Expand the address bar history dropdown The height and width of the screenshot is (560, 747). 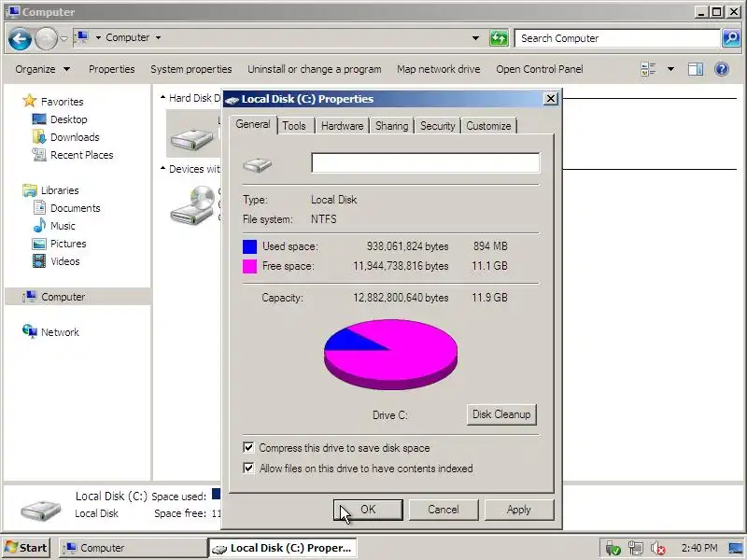[475, 38]
